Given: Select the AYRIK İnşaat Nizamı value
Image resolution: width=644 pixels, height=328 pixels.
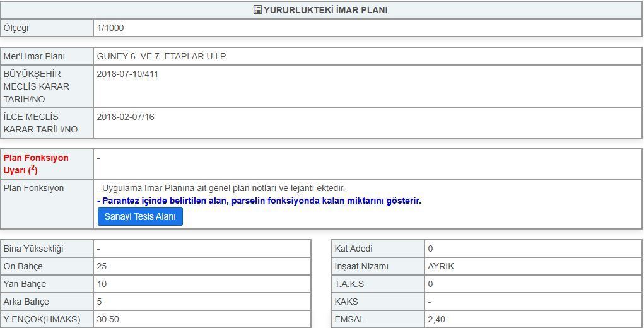Looking at the screenshot, I should (441, 266).
